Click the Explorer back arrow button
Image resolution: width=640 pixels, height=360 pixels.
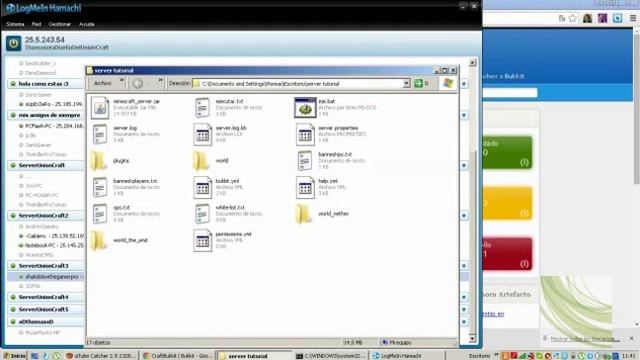tap(138, 83)
